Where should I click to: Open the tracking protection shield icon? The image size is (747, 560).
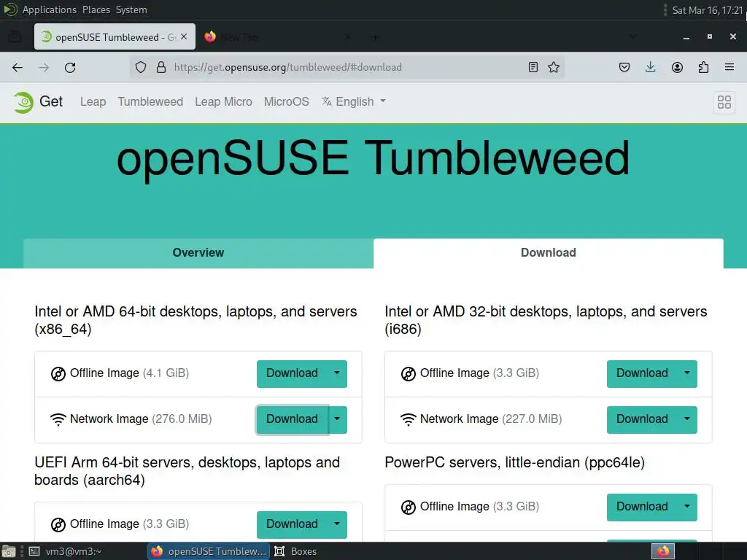pyautogui.click(x=141, y=67)
